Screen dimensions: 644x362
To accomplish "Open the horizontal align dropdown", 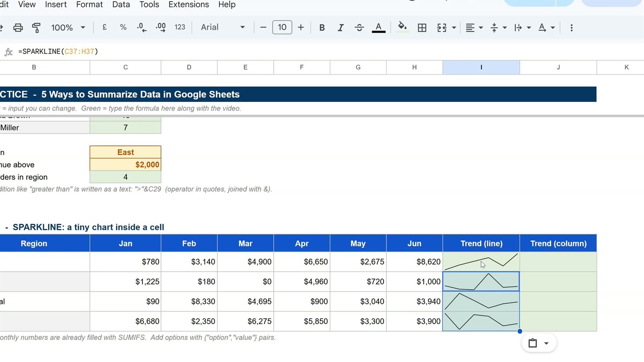I will pyautogui.click(x=474, y=28).
